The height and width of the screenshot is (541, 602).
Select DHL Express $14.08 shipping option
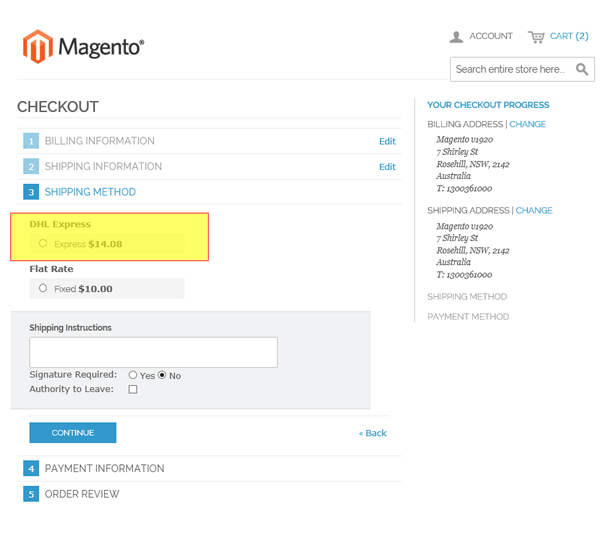tap(43, 243)
